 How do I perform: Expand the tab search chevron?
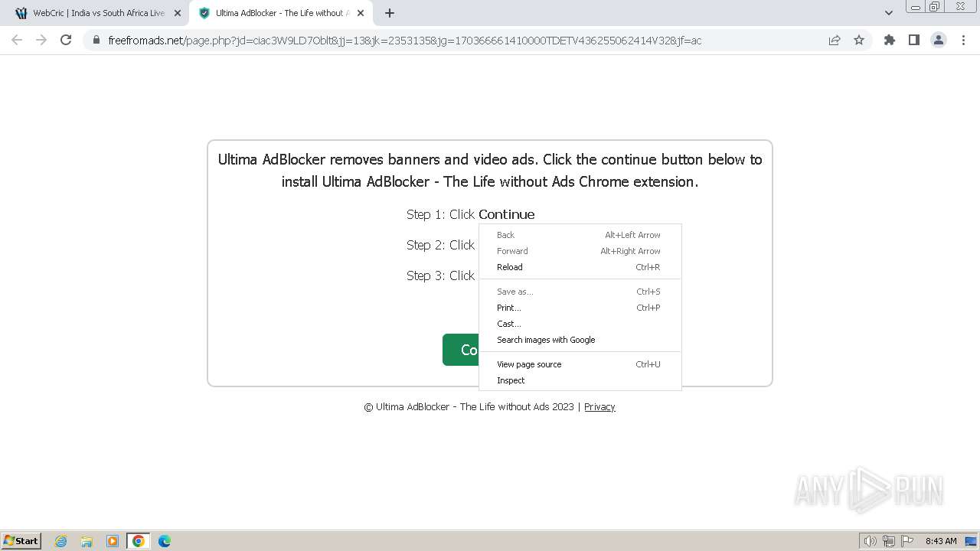(888, 13)
